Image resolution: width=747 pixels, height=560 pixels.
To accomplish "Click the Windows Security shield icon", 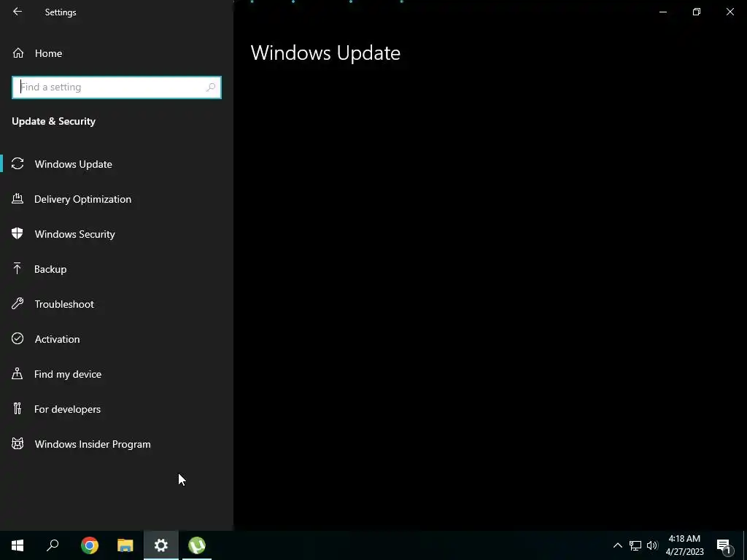I will [18, 233].
